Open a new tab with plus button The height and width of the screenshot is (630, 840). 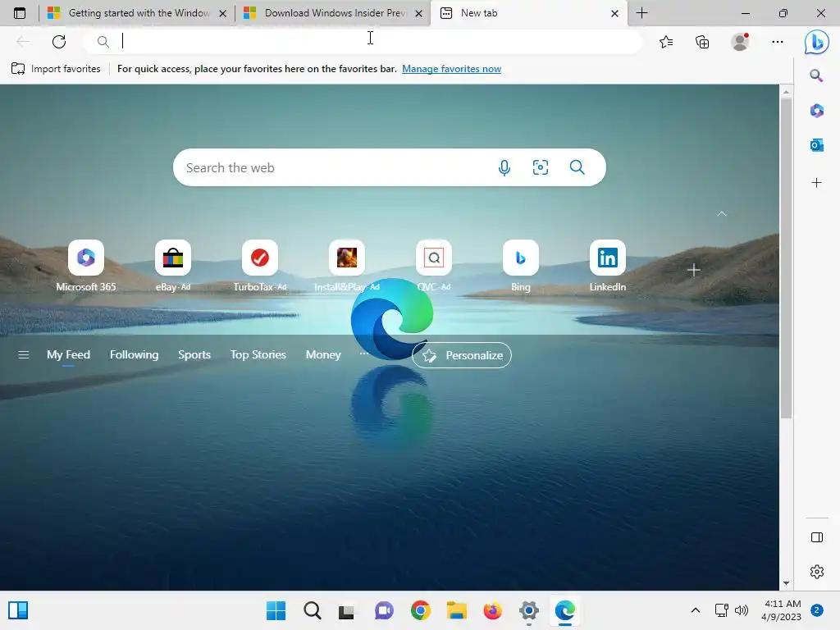[x=641, y=13]
